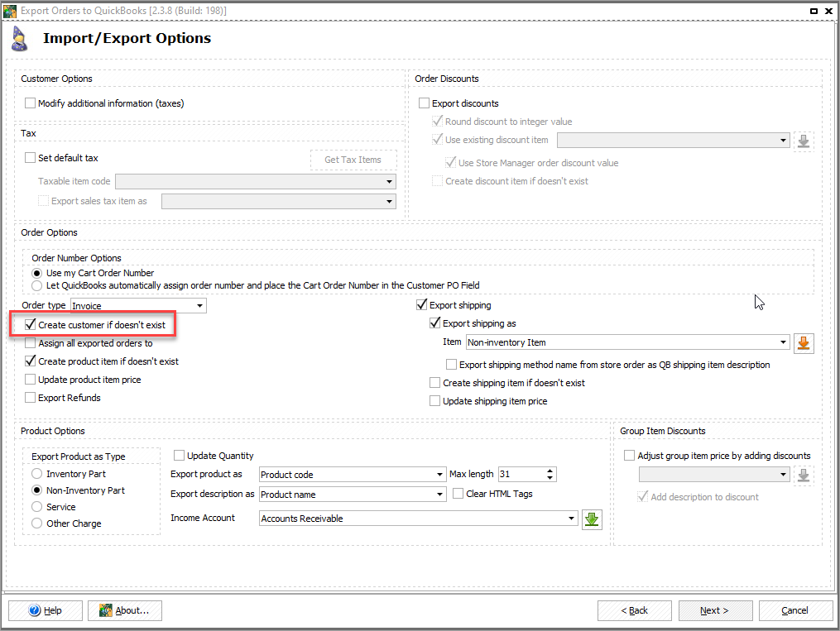Open the Group Item Discounts dropdown

point(714,474)
